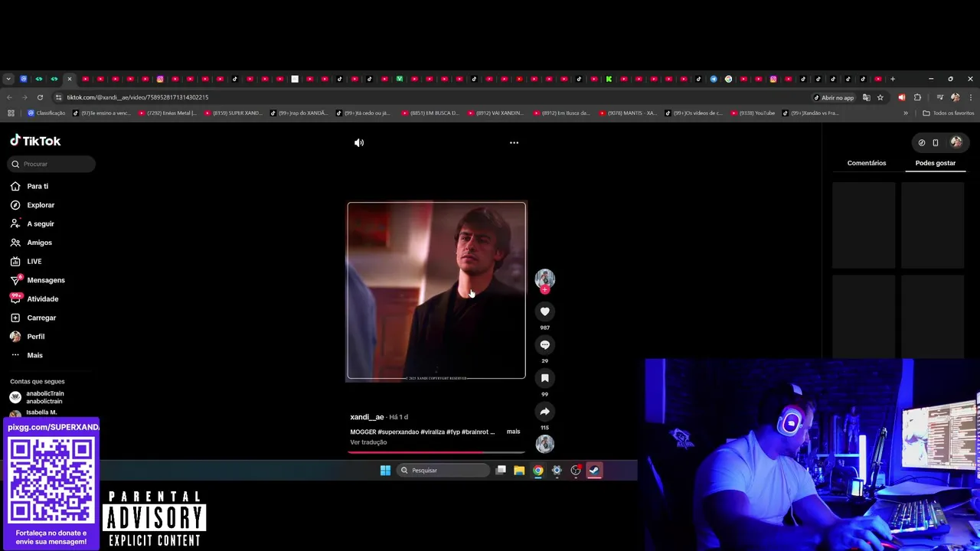
Task: Expand the Mais menu in sidebar
Action: [x=34, y=355]
